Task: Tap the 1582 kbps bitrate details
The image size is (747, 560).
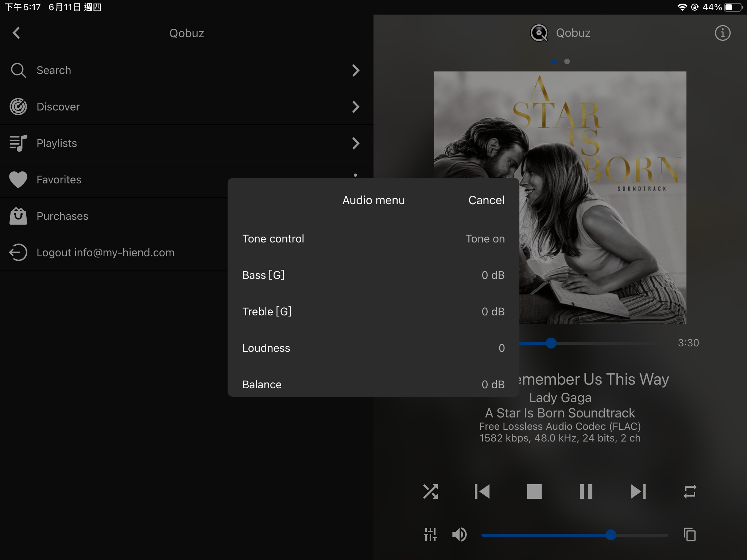Action: pyautogui.click(x=560, y=438)
